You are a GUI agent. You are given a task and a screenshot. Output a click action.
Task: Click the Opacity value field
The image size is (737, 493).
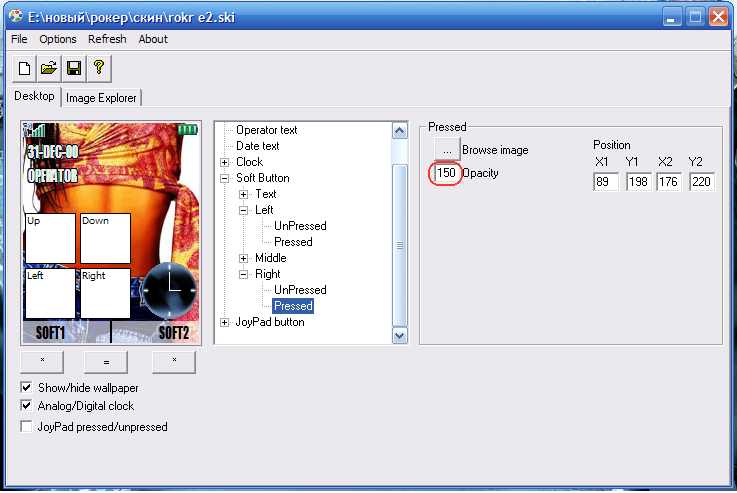pyautogui.click(x=446, y=173)
